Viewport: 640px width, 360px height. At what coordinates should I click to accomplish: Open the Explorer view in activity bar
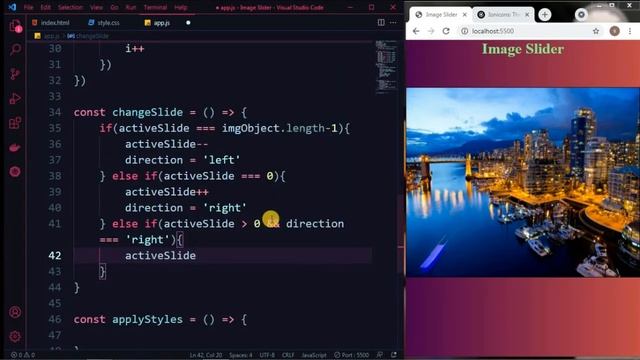tap(15, 27)
